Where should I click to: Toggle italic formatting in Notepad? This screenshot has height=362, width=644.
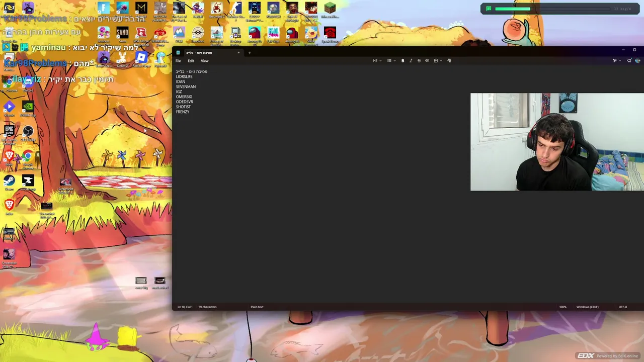click(411, 61)
